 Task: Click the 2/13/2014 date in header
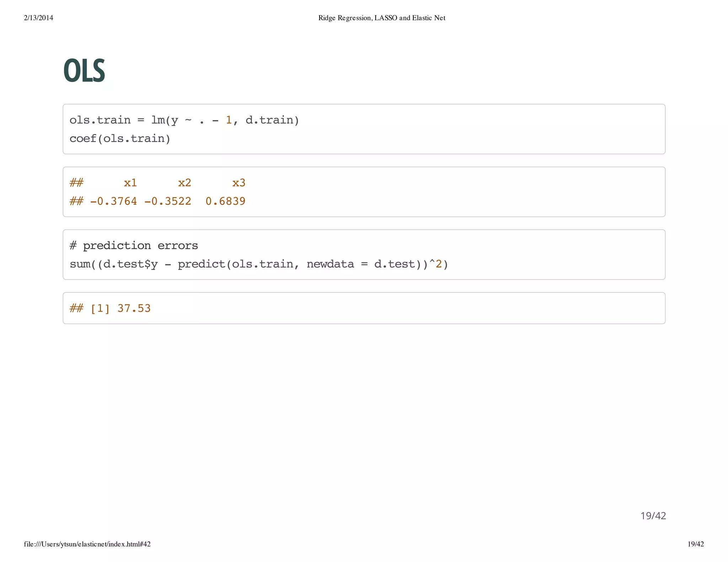point(38,18)
